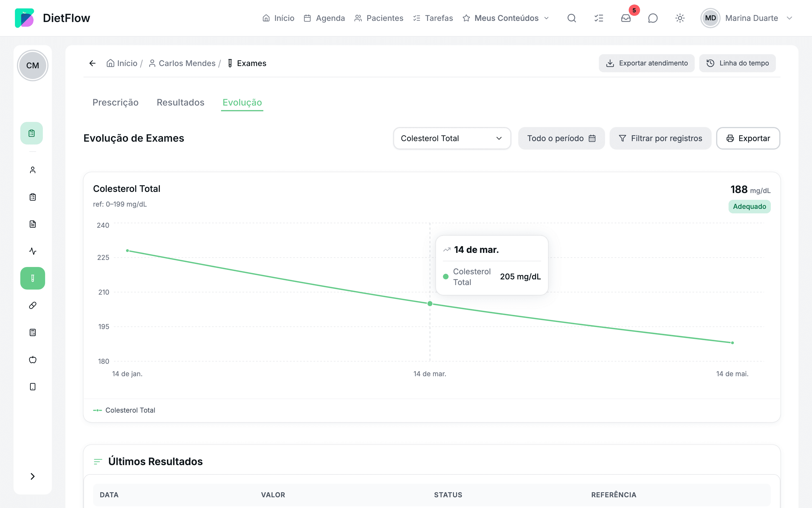Image resolution: width=812 pixels, height=508 pixels.
Task: Open the Todo o período date picker
Action: click(561, 138)
